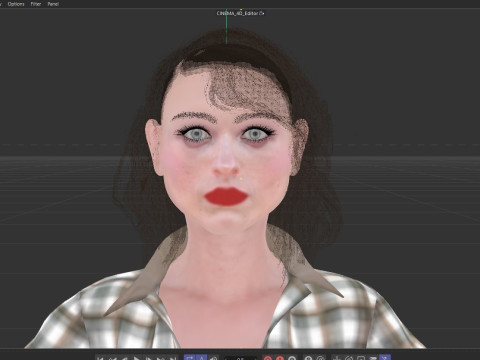This screenshot has width=480, height=360.
Task: Jump to the next keyframe
Action: 161,358
